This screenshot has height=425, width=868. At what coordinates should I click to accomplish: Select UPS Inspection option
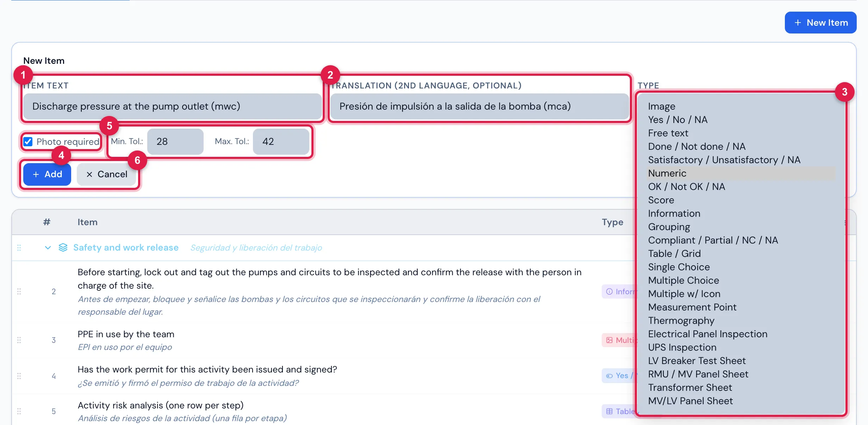pos(742,347)
